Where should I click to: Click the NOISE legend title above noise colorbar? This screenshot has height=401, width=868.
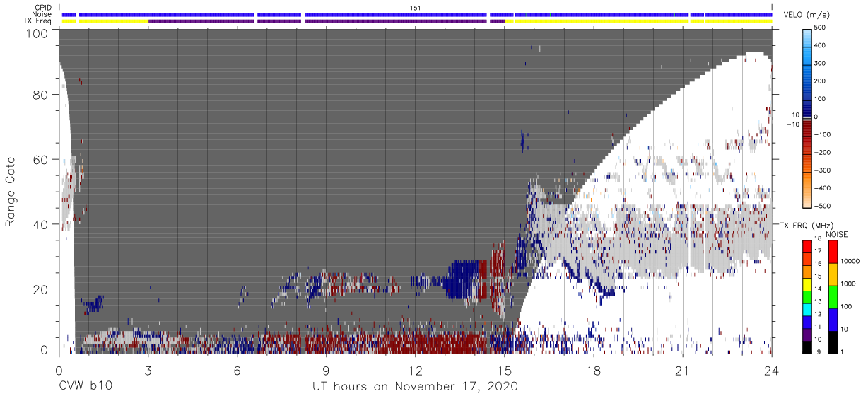point(836,234)
